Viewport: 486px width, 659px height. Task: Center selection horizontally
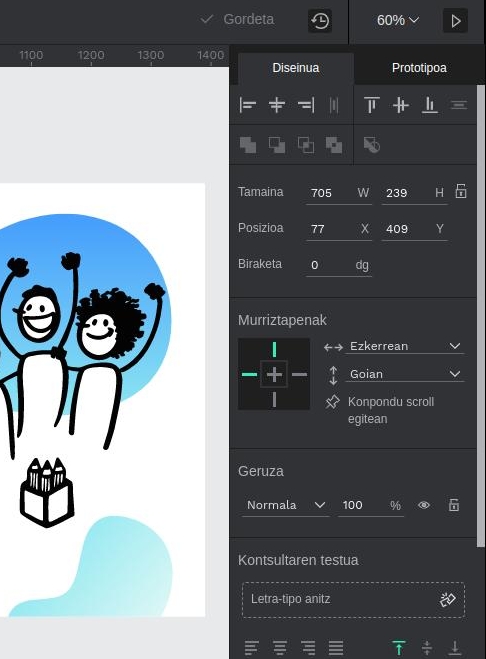click(x=277, y=105)
